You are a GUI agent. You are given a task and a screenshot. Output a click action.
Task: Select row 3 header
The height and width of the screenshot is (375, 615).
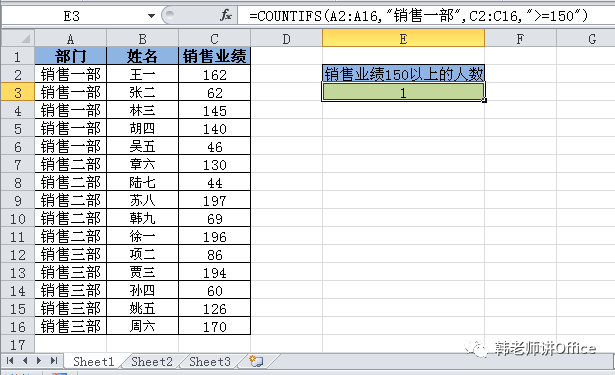(x=18, y=93)
